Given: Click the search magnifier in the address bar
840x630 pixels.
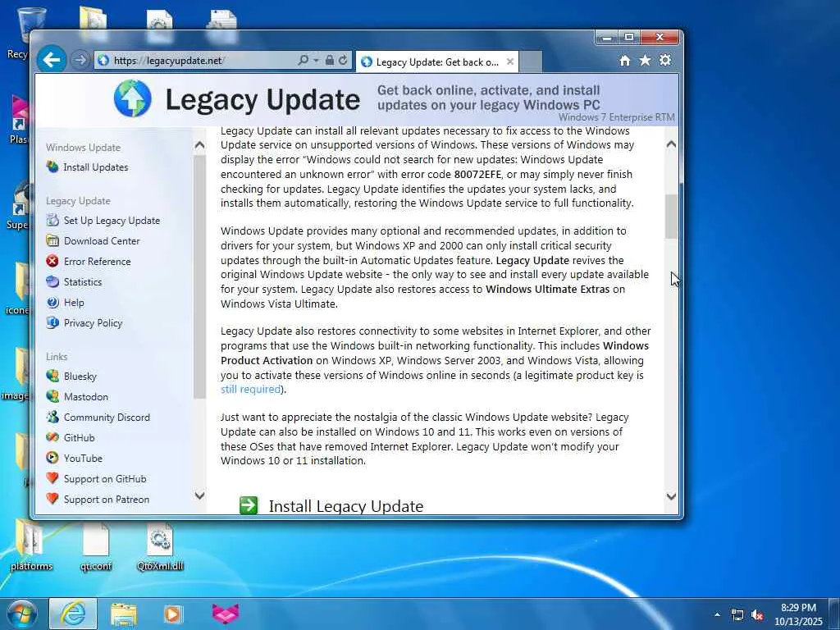Looking at the screenshot, I should (x=303, y=60).
